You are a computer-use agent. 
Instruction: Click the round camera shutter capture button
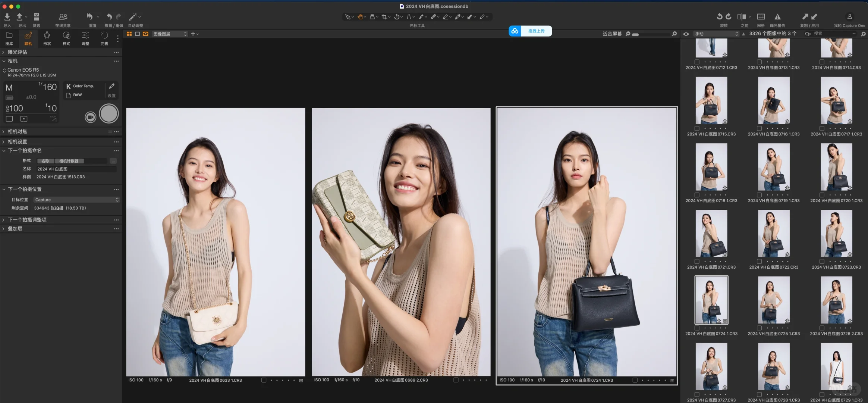tap(109, 114)
